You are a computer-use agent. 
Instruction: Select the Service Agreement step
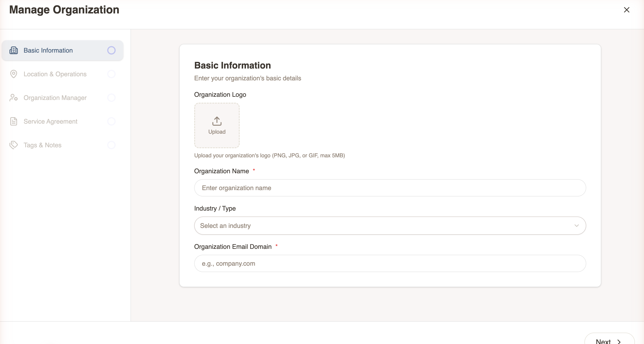click(63, 121)
